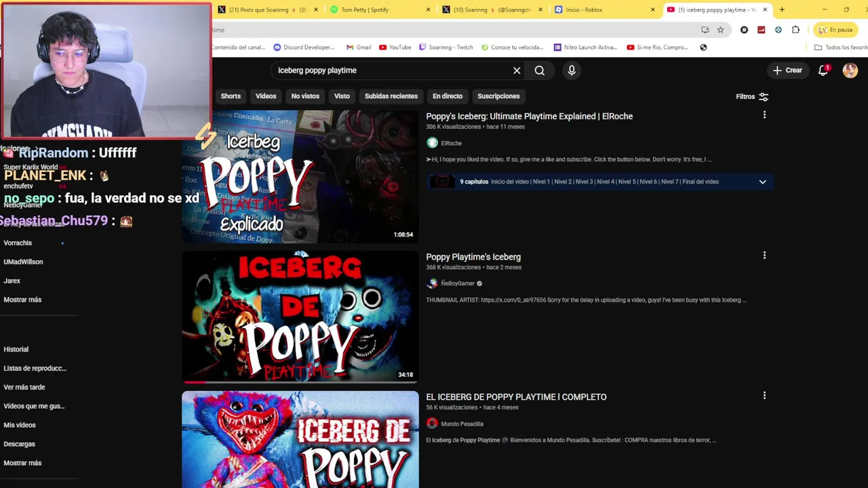Select the En directo filter chip

tap(448, 96)
